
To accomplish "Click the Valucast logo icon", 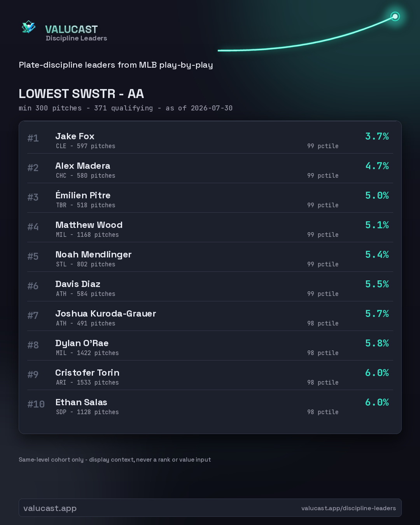I will (28, 27).
